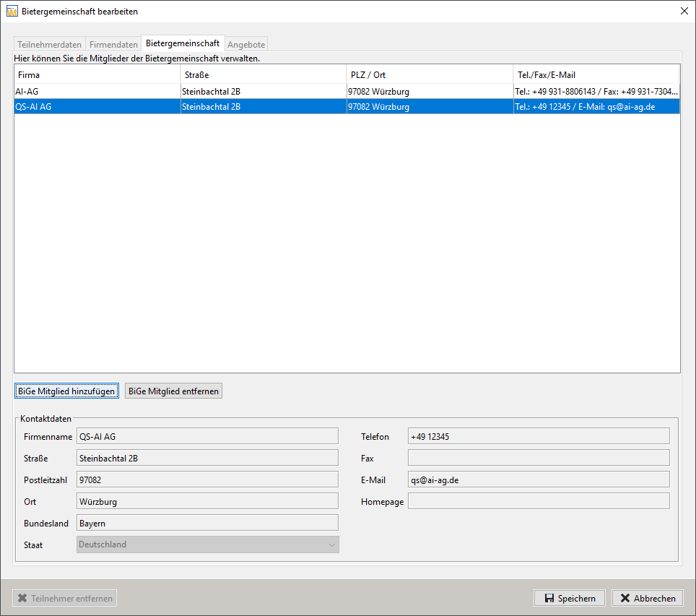The image size is (696, 616).
Task: Open the Staat dropdown showing Deutschland
Action: tap(208, 545)
